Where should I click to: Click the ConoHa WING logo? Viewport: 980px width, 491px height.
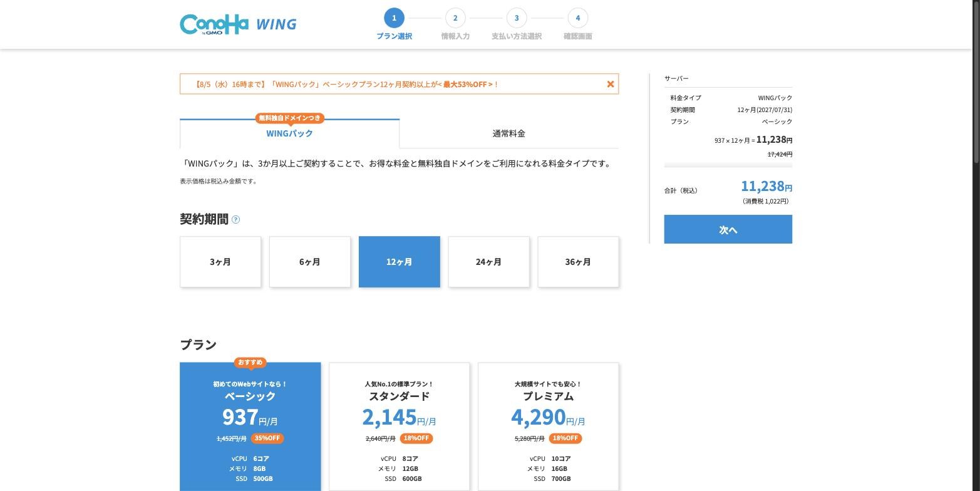coord(238,24)
